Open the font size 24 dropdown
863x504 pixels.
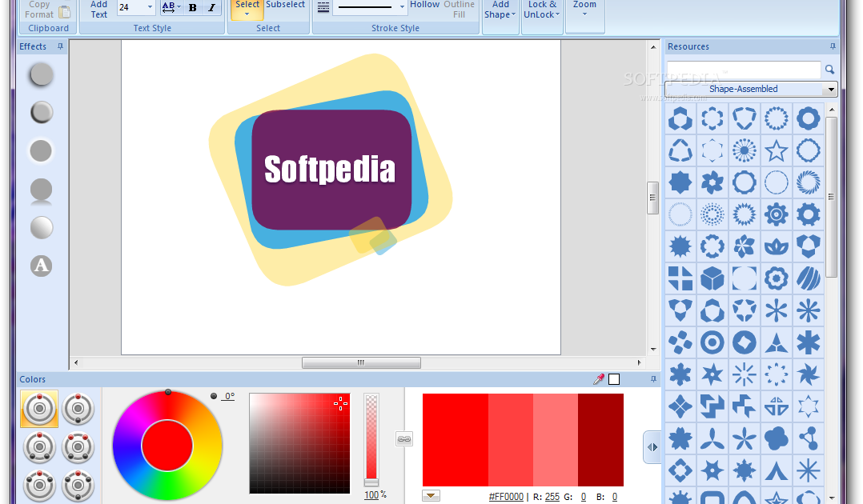tap(150, 8)
